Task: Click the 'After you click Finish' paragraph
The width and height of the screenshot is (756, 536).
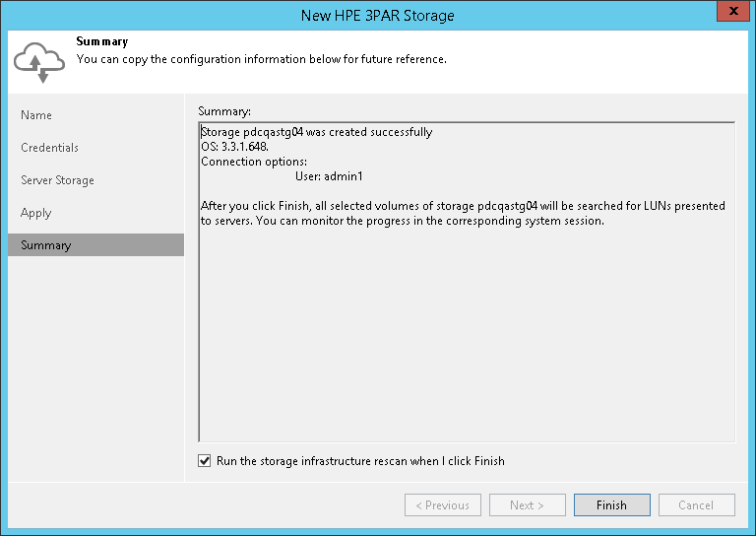Action: (x=463, y=213)
